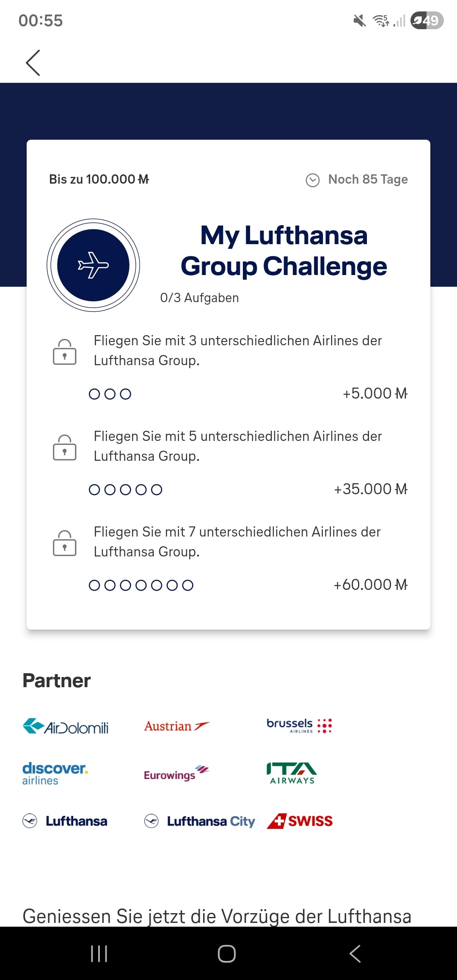Tap the lock icon for 7 airlines task
The image size is (457, 980).
click(x=64, y=543)
